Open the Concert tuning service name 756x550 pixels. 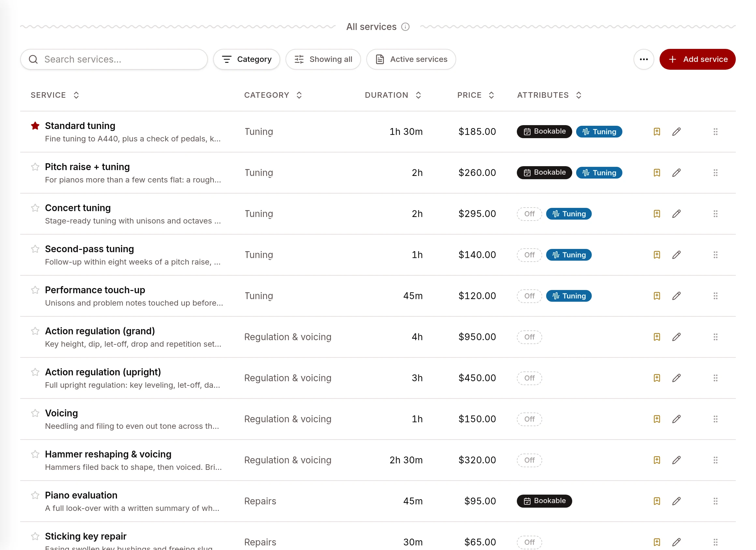[x=78, y=208]
